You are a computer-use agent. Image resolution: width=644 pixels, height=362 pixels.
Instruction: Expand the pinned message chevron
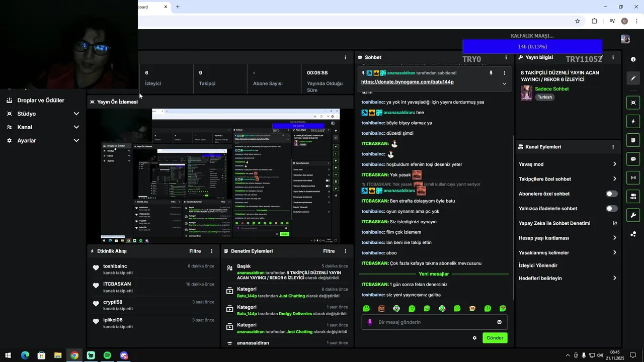[504, 83]
